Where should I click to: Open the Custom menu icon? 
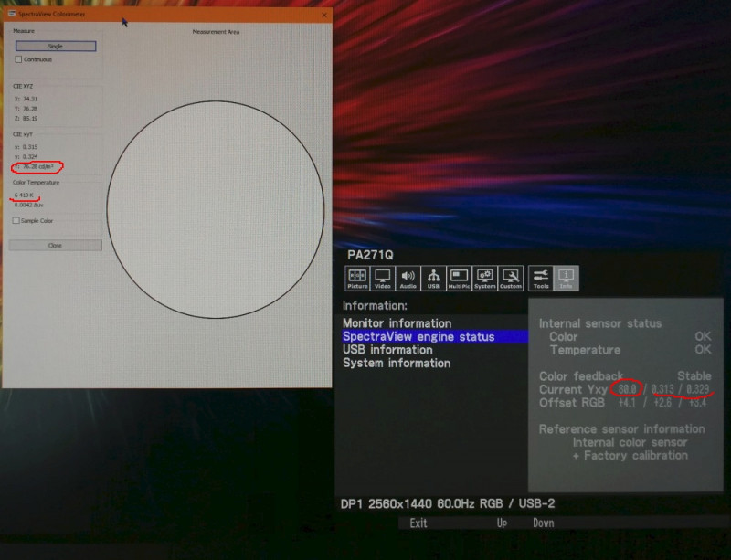[x=511, y=278]
